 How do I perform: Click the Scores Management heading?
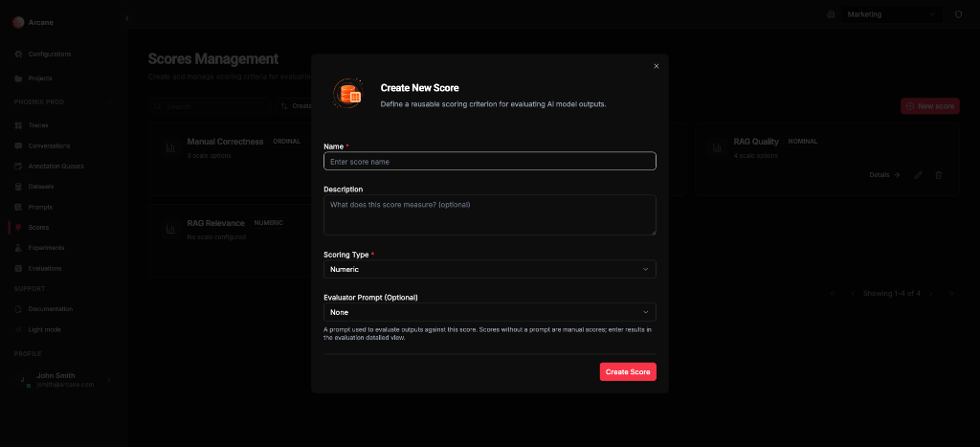tap(213, 58)
